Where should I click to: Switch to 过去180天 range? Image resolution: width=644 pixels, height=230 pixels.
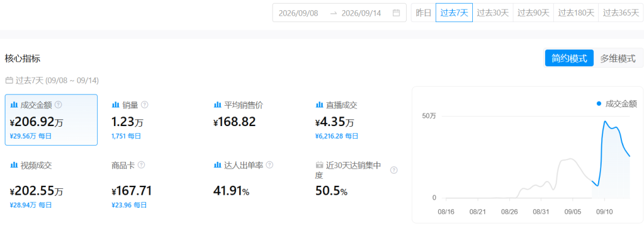tap(576, 13)
